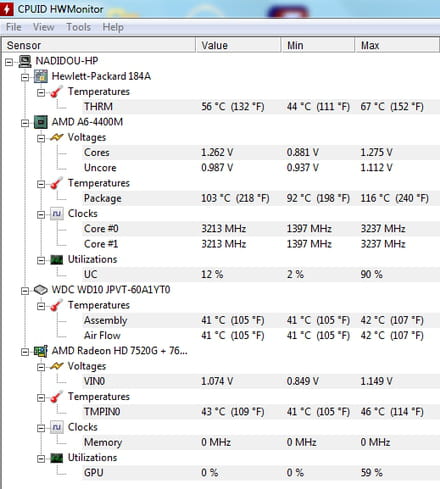440x489 pixels.
Task: Click the Value column header
Action: [238, 45]
